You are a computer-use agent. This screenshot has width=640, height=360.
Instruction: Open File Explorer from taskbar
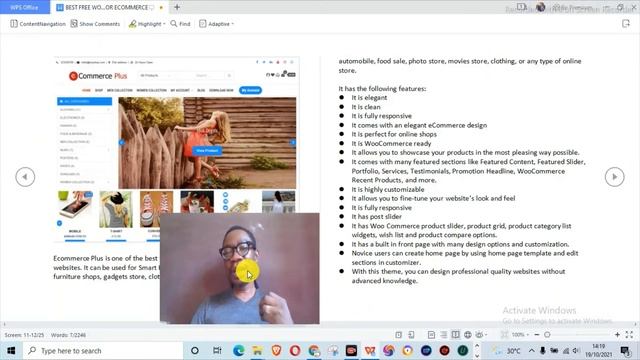[258, 351]
